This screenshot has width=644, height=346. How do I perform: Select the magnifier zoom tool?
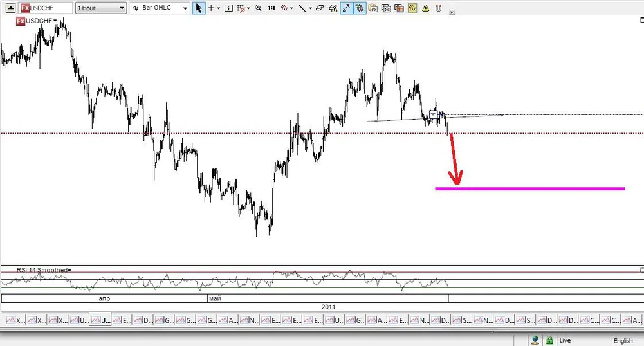[x=259, y=8]
